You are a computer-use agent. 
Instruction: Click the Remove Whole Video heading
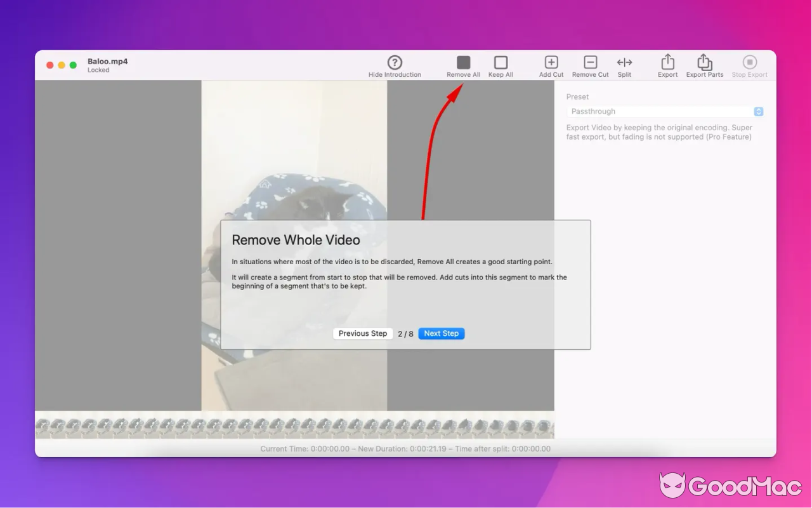(296, 240)
